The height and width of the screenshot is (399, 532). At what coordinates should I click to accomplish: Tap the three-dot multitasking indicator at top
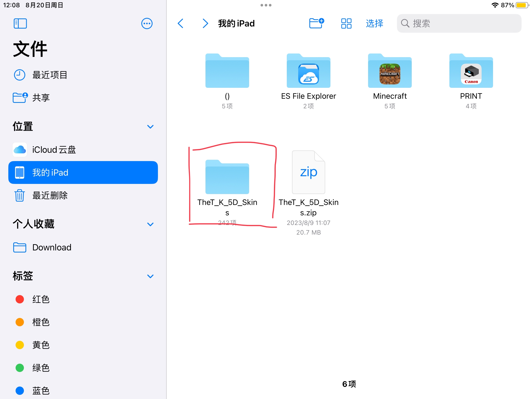[266, 5]
